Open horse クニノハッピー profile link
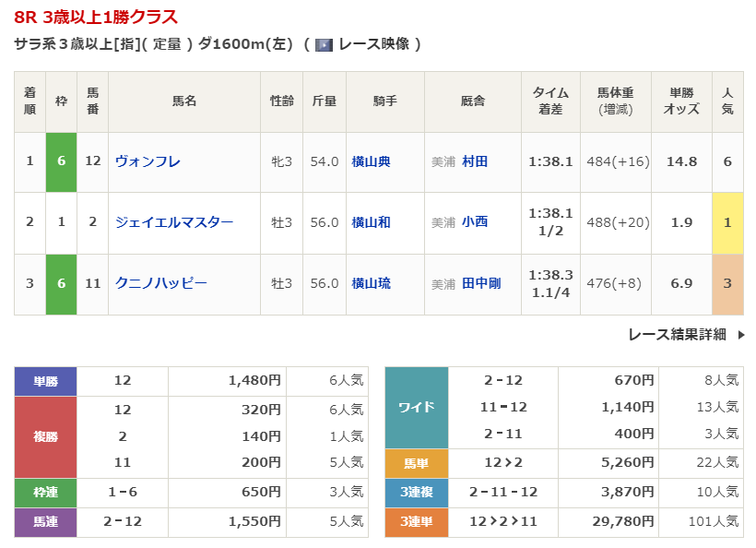Image resolution: width=756 pixels, height=548 pixels. [x=160, y=283]
